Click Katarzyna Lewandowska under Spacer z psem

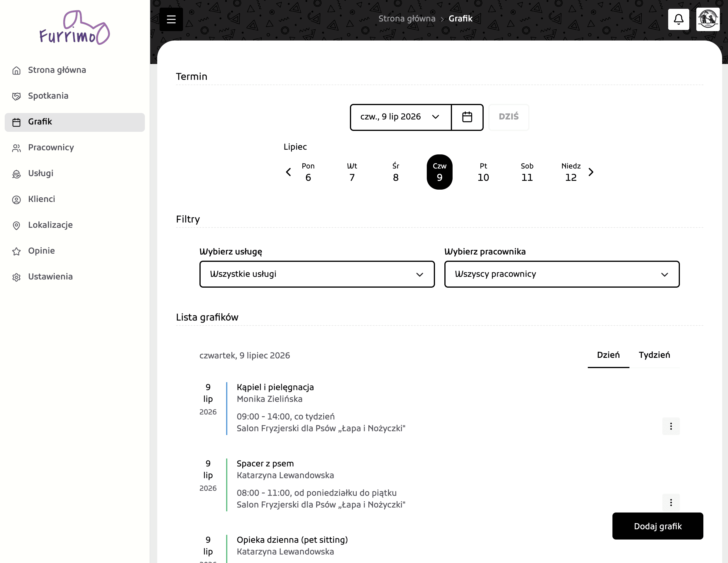(x=285, y=475)
